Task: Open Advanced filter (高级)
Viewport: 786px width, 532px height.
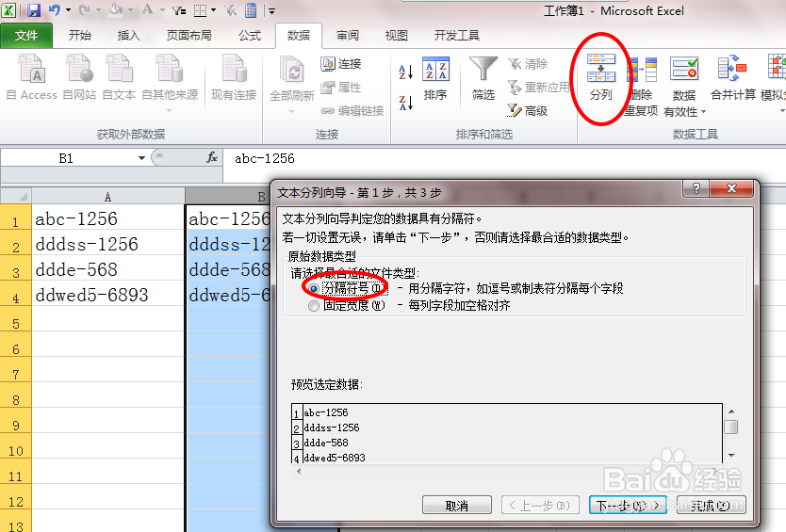Action: (x=528, y=111)
